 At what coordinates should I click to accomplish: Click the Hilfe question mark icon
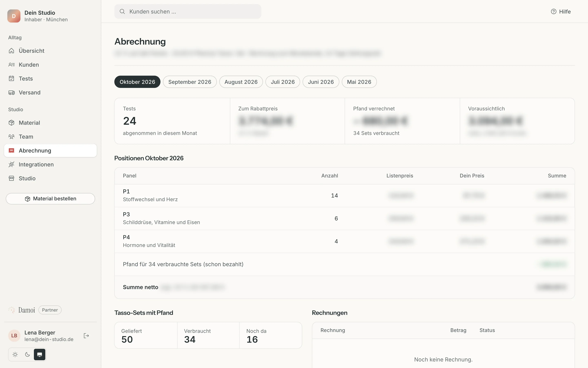(553, 11)
